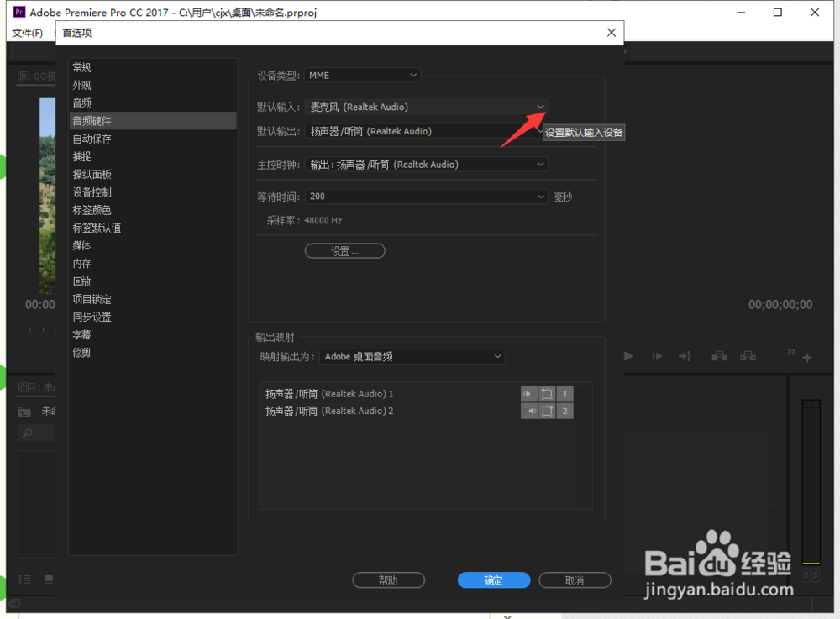The image size is (840, 619).
Task: Select 音频 preferences category
Action: click(153, 102)
